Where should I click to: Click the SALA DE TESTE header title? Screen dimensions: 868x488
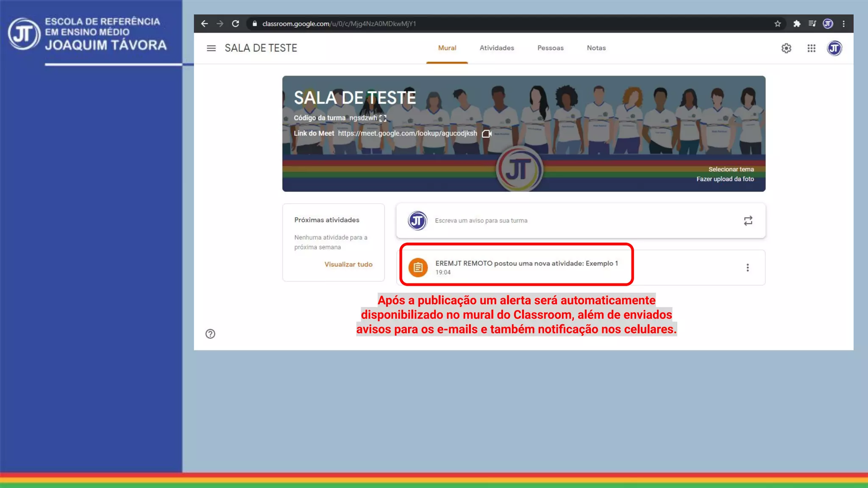click(261, 48)
